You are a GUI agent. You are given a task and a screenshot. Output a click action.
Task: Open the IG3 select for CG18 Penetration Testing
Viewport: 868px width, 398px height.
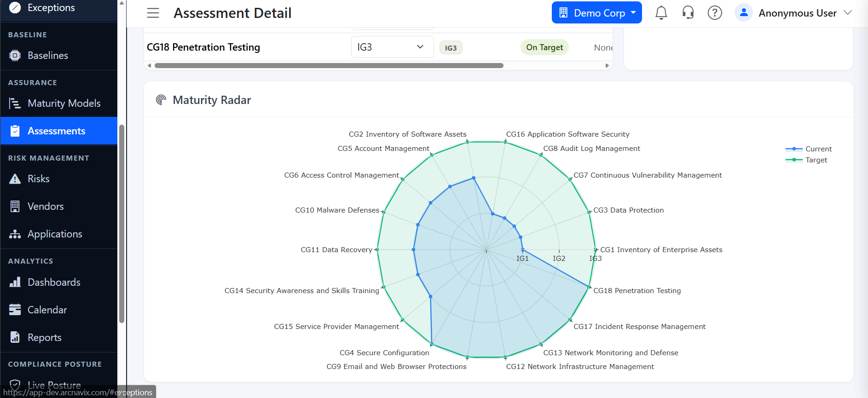click(x=392, y=47)
